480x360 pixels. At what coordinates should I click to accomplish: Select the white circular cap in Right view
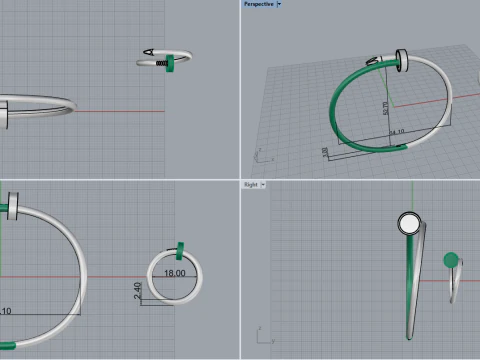(409, 224)
